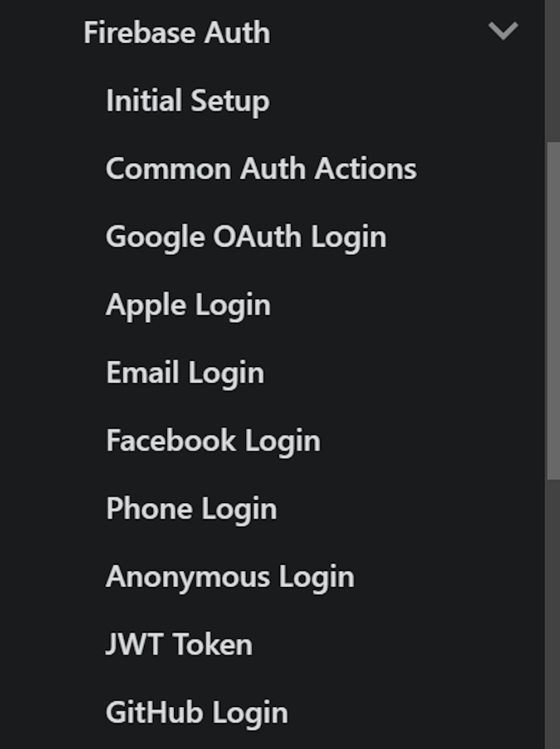Viewport: 560px width, 749px height.
Task: Open the Apple Login doc
Action: pos(188,305)
